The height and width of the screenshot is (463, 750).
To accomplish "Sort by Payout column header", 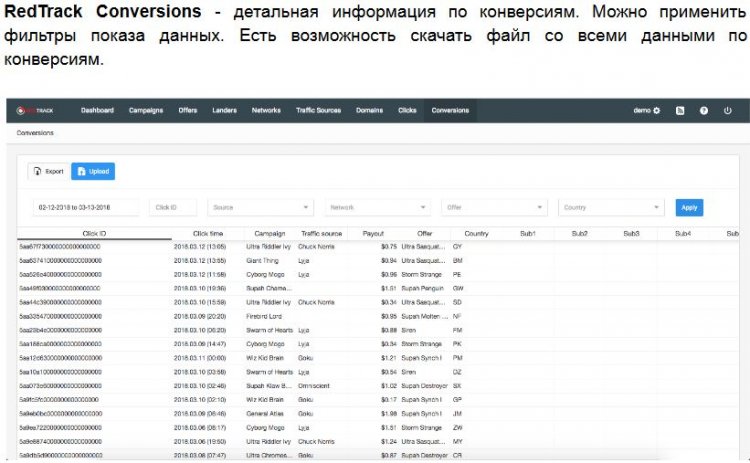I will click(x=373, y=233).
